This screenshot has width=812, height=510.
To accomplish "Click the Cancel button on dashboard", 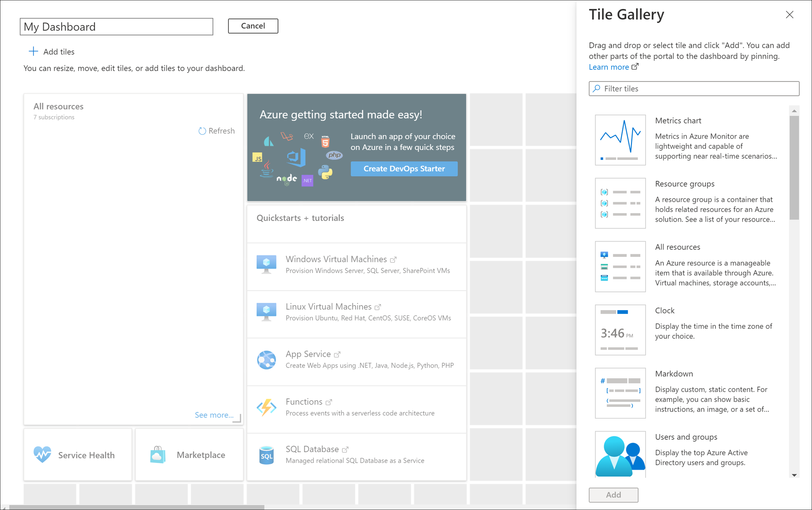I will click(x=253, y=26).
